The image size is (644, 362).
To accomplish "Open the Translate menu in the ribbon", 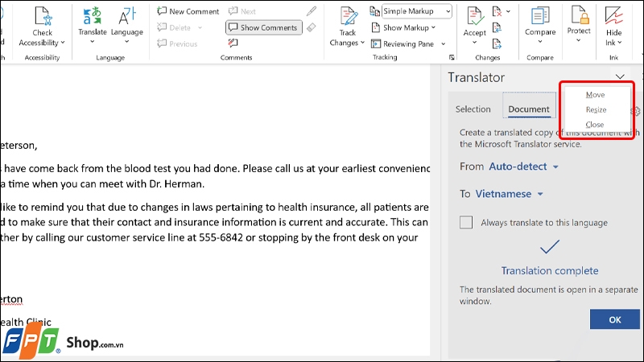I will coord(93,26).
